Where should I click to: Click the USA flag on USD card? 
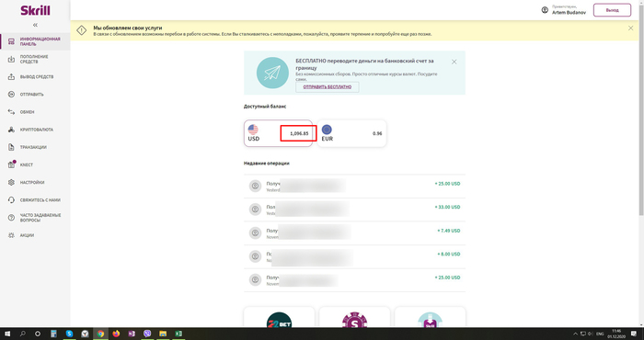click(253, 130)
